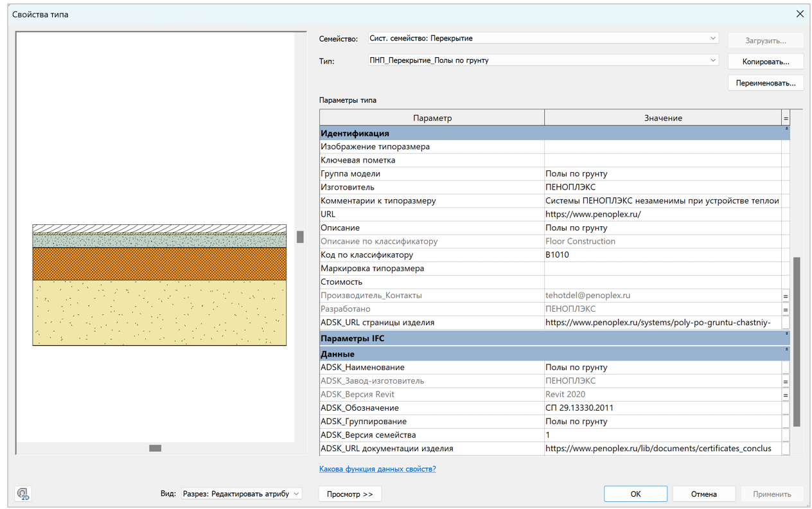
Task: Click associate-parameter button for ADSK_Версия семейства
Action: tap(785, 435)
